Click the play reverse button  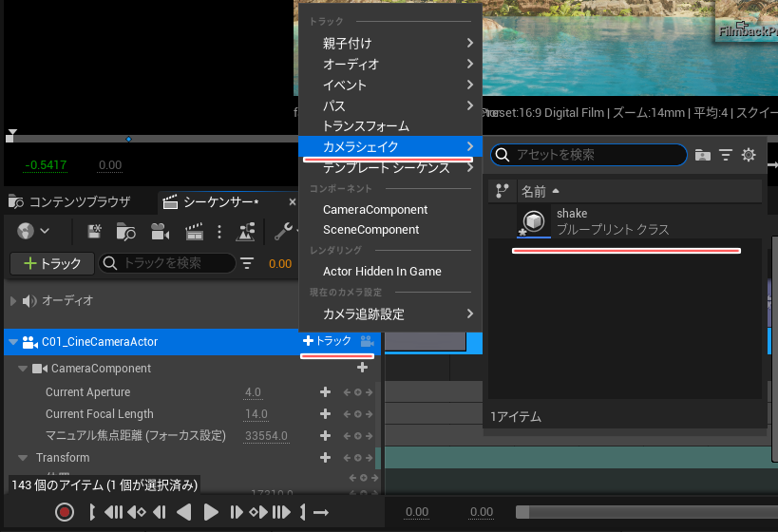coord(184,512)
